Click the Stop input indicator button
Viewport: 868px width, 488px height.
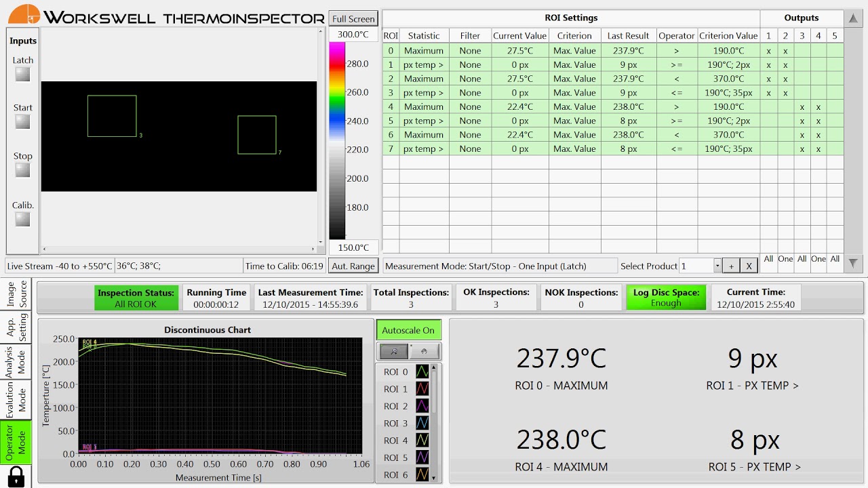tap(23, 170)
